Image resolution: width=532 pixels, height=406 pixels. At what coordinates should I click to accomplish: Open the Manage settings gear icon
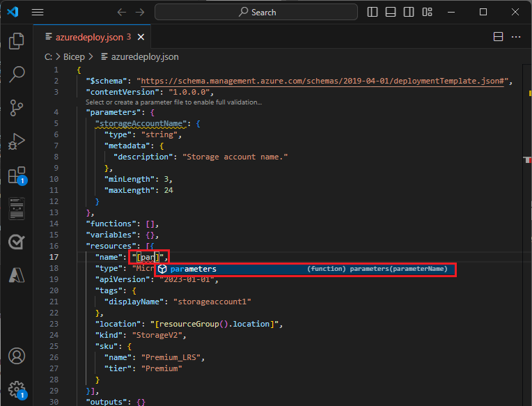coord(17,390)
